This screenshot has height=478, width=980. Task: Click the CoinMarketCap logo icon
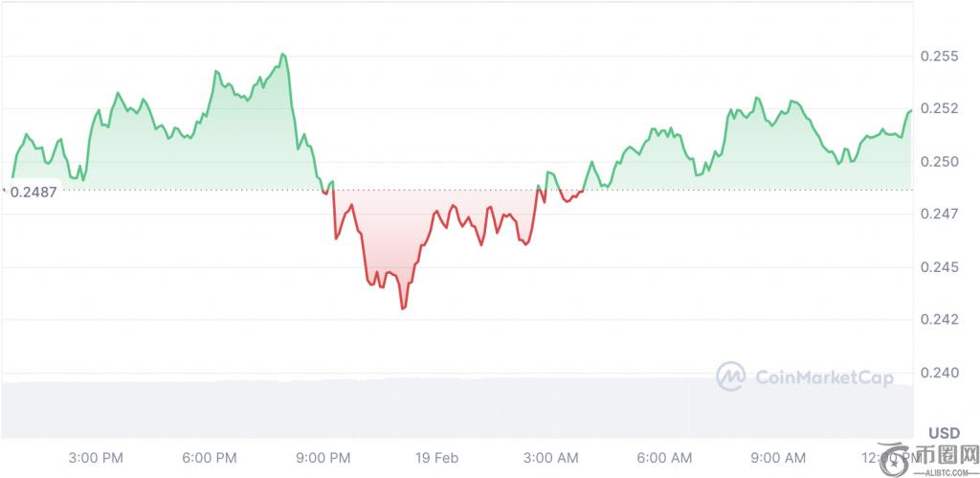pyautogui.click(x=733, y=376)
